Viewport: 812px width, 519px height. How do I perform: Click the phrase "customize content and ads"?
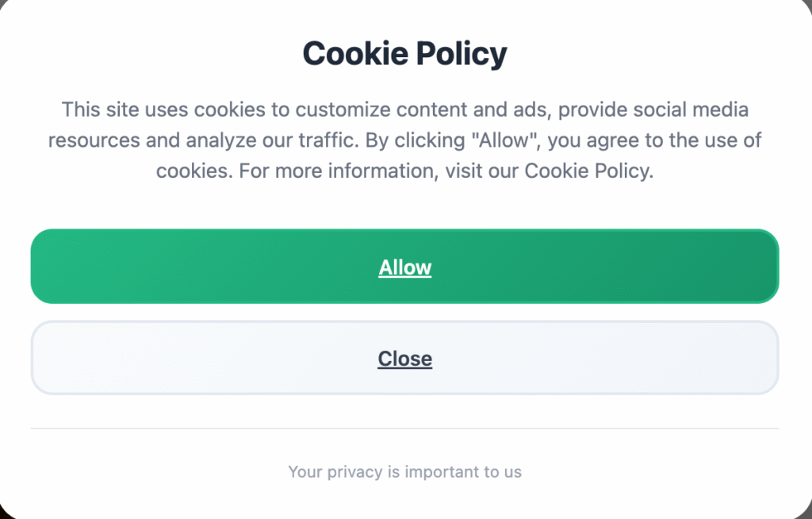click(x=364, y=110)
